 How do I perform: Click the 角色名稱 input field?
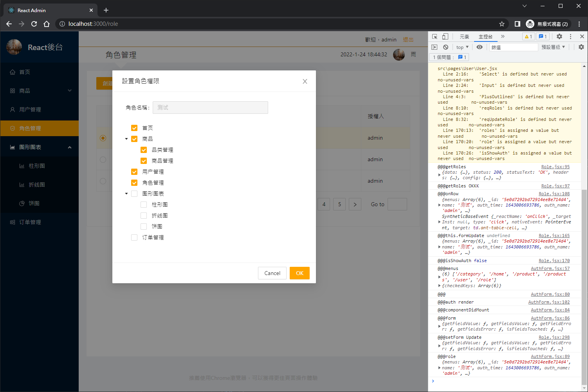(x=210, y=108)
